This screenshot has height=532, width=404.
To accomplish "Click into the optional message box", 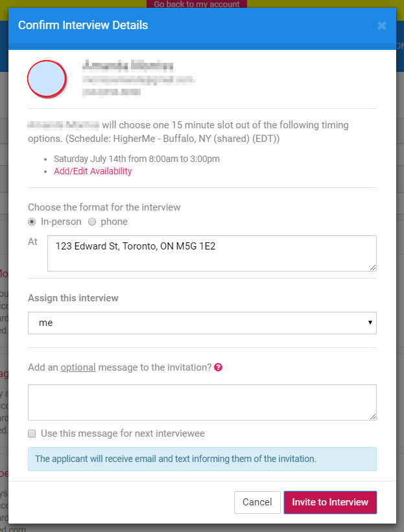I will [x=202, y=402].
